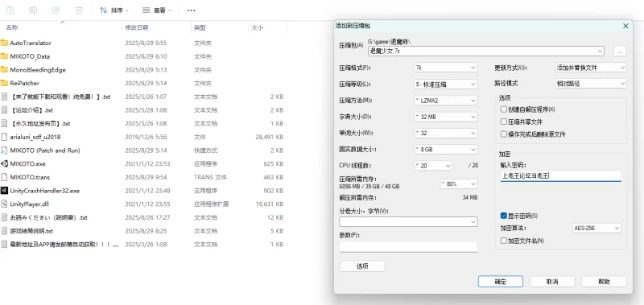This screenshot has width=644, height=305.
Task: Confirm with the 确定 button
Action: (500, 282)
